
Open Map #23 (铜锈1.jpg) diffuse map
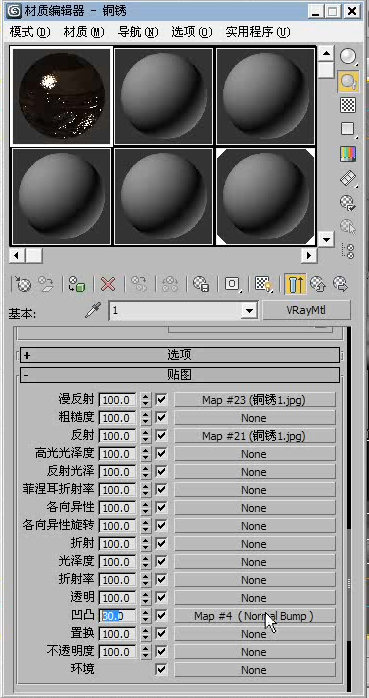coord(254,400)
